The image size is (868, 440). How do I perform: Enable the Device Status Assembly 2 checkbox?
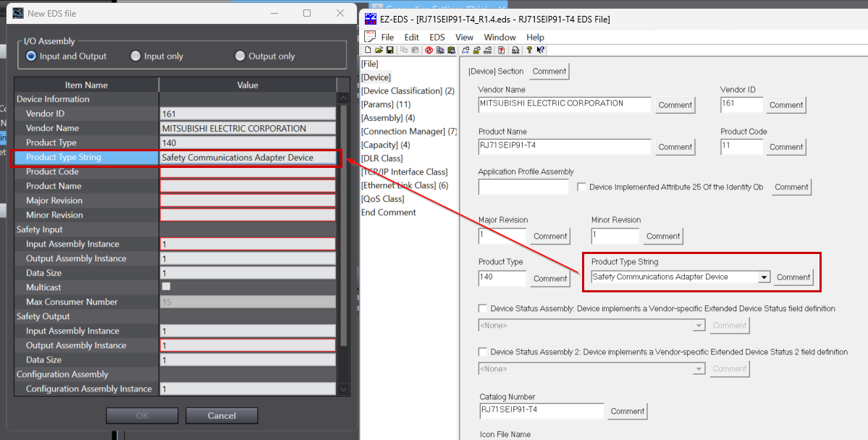[x=483, y=352]
